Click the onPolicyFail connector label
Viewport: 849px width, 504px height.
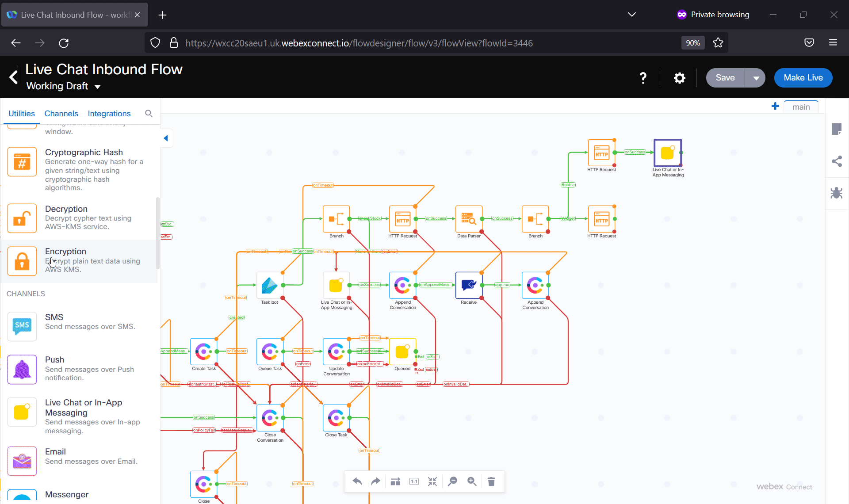204,430
